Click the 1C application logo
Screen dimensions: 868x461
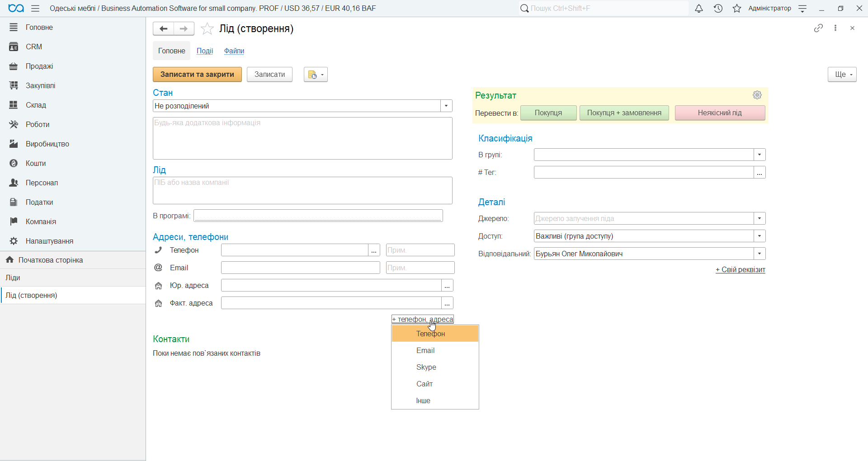pyautogui.click(x=16, y=8)
